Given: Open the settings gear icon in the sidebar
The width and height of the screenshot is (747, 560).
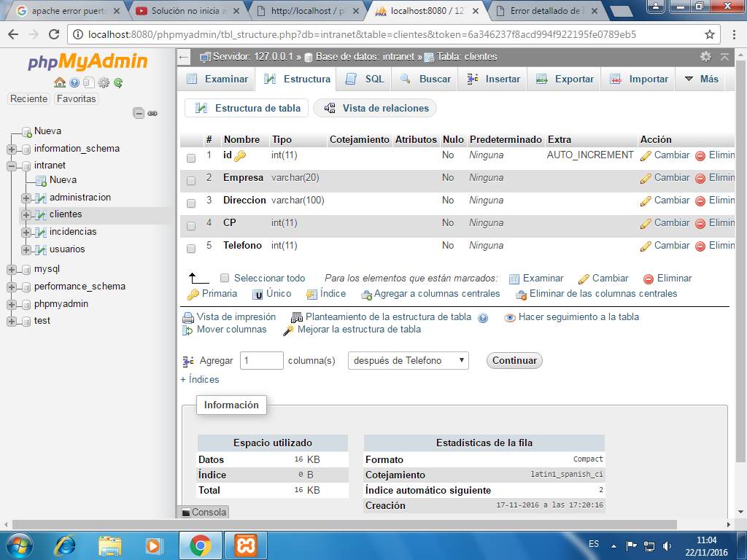Looking at the screenshot, I should click(104, 82).
